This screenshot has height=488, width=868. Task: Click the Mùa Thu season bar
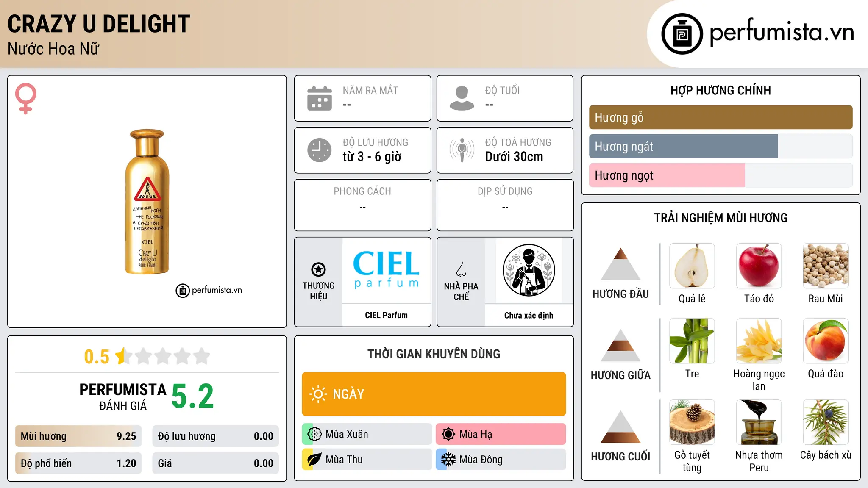367,460
